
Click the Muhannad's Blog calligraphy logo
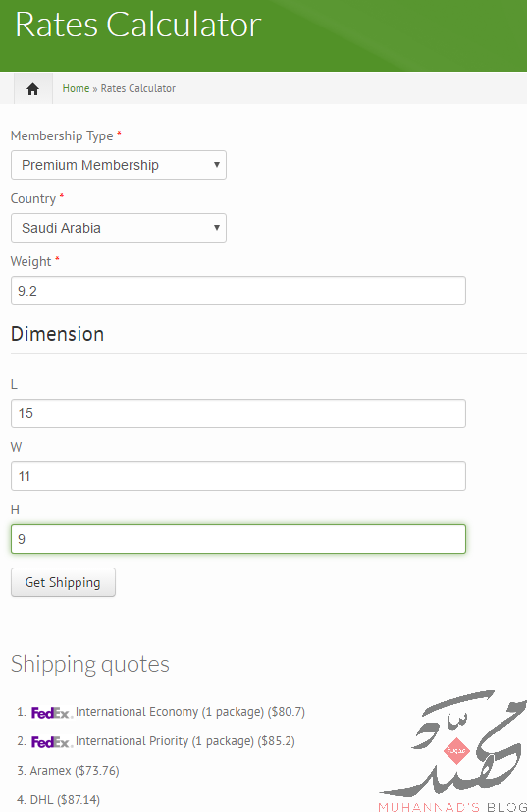pyautogui.click(x=453, y=750)
